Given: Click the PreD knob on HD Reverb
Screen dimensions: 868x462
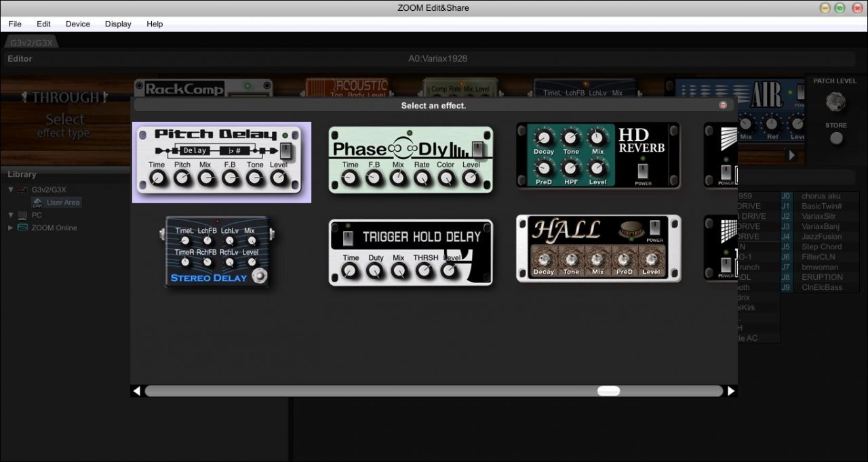Looking at the screenshot, I should click(544, 167).
